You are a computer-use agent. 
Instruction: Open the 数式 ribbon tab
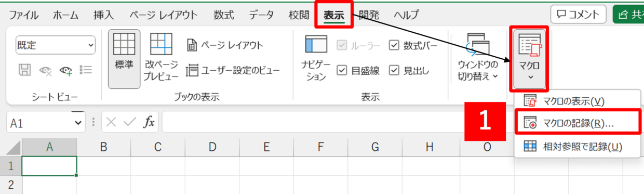(224, 15)
